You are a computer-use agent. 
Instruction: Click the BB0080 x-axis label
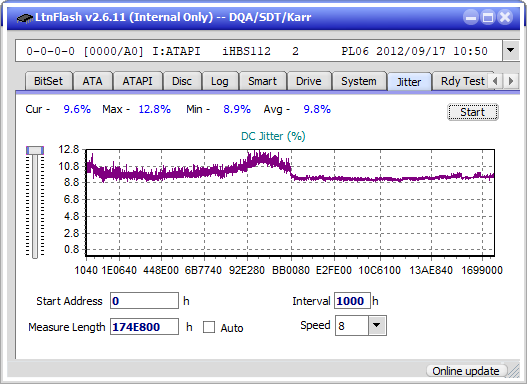291,270
